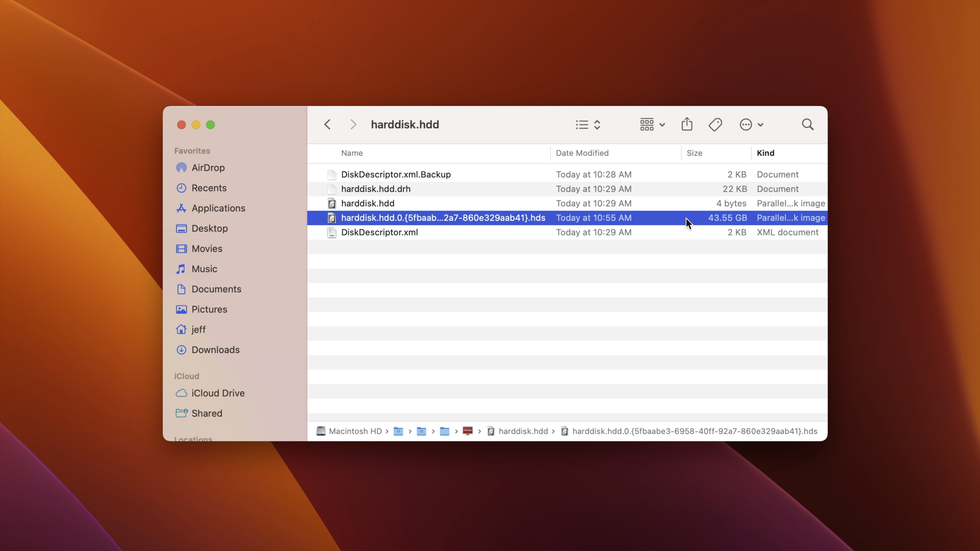Open Recents in the sidebar
Screen dimensions: 980x551
click(209, 188)
